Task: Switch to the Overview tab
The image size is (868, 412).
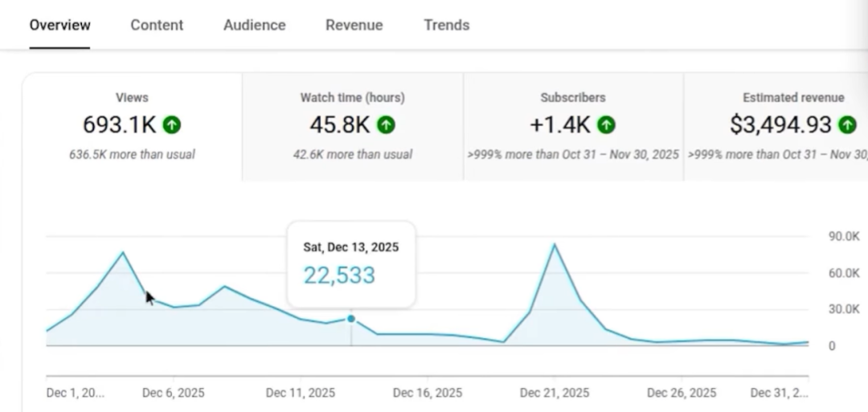Action: pos(59,25)
